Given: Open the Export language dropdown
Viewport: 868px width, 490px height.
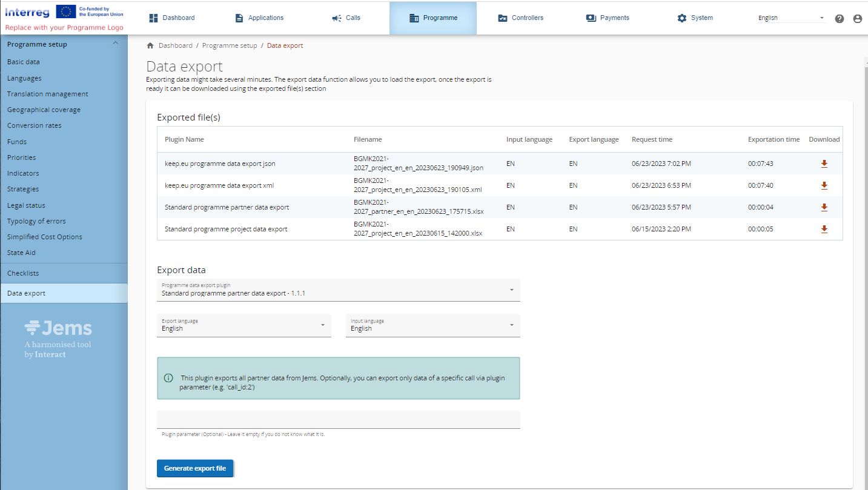Looking at the screenshot, I should 244,325.
